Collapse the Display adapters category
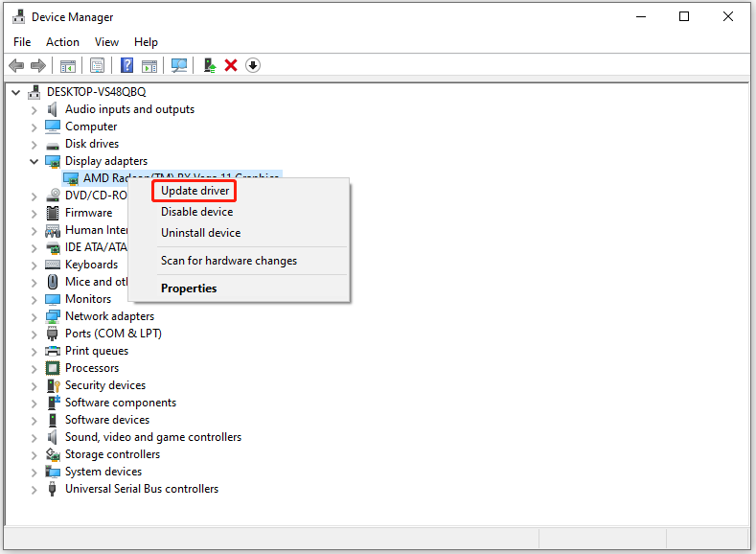The width and height of the screenshot is (756, 554). point(34,161)
